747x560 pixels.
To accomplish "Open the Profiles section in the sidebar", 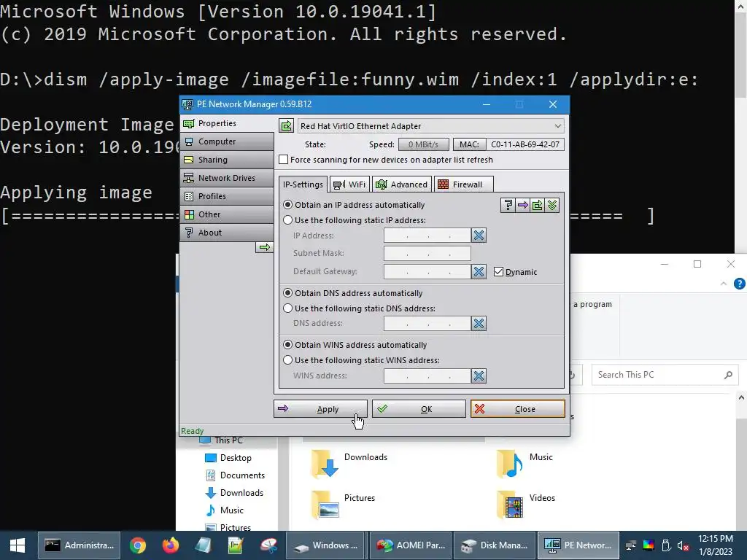I will tap(227, 196).
